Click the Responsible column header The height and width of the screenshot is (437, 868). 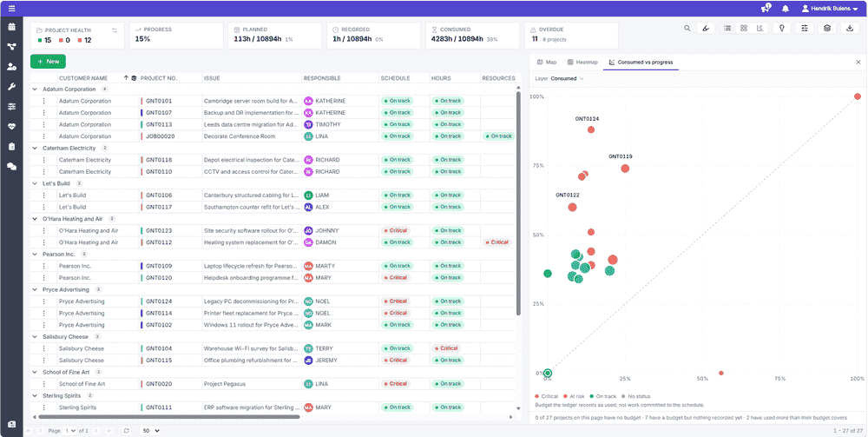(322, 78)
